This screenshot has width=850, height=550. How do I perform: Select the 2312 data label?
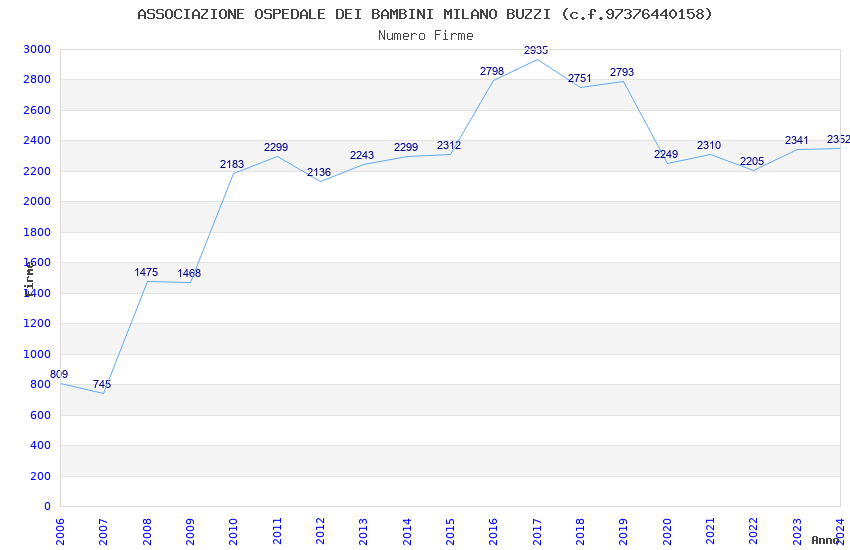click(x=449, y=145)
